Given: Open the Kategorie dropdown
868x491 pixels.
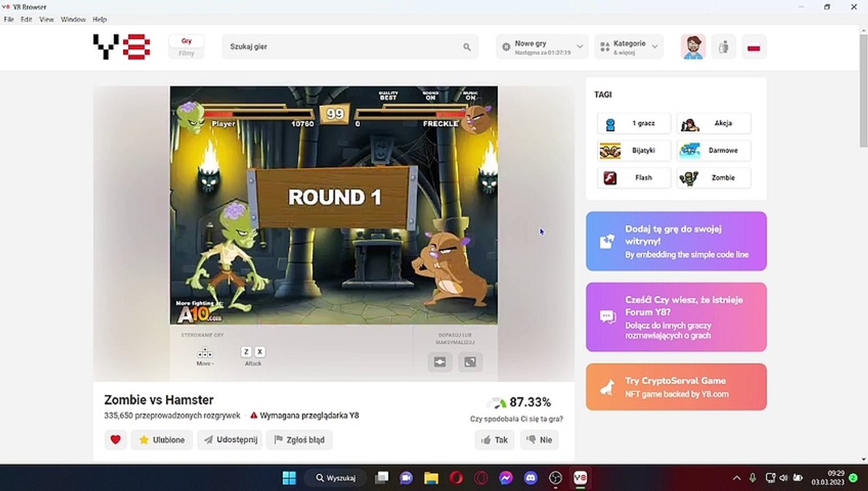Looking at the screenshot, I should pos(628,47).
